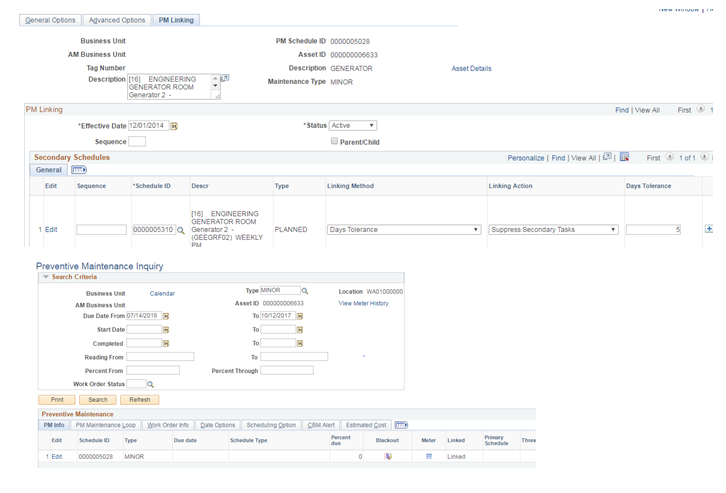Go to previous Secondary Schedules row

pyautogui.click(x=670, y=157)
